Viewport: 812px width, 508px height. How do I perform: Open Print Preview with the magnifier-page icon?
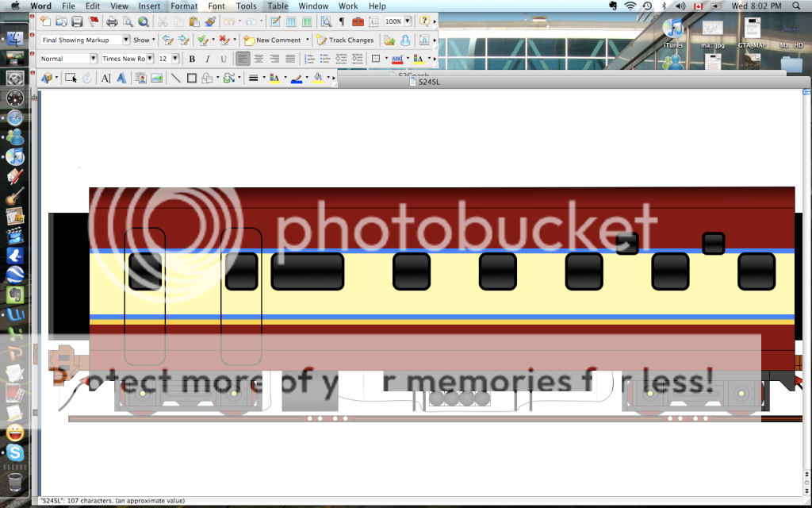pos(128,21)
